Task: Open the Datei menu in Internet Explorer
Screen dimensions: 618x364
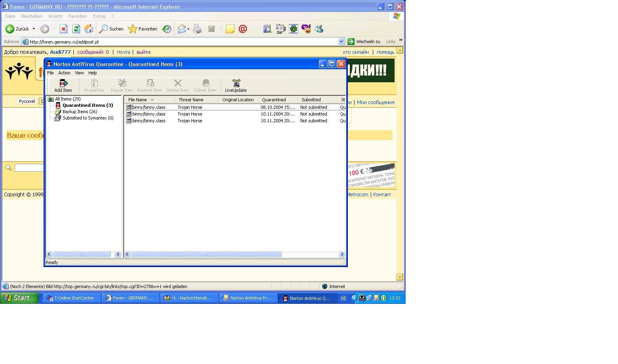Action: pos(10,16)
